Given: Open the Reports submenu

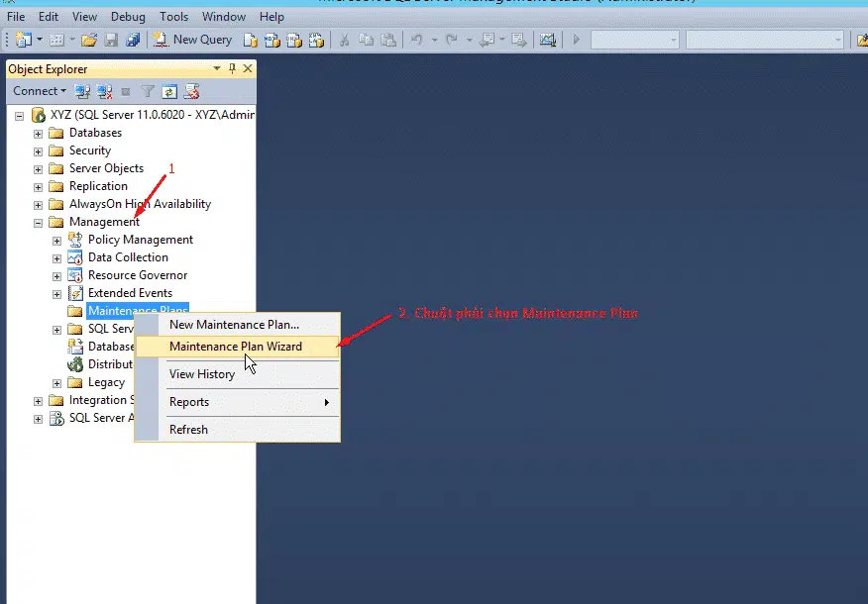Looking at the screenshot, I should 238,402.
